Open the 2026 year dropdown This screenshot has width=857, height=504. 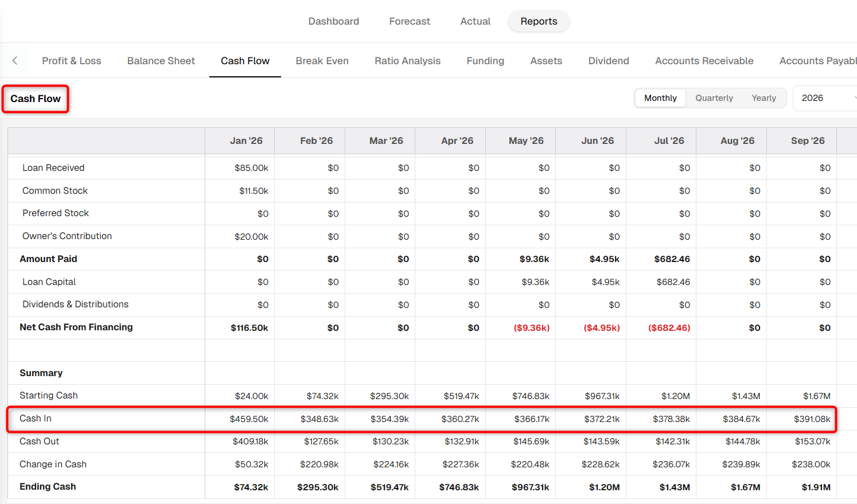[x=825, y=98]
